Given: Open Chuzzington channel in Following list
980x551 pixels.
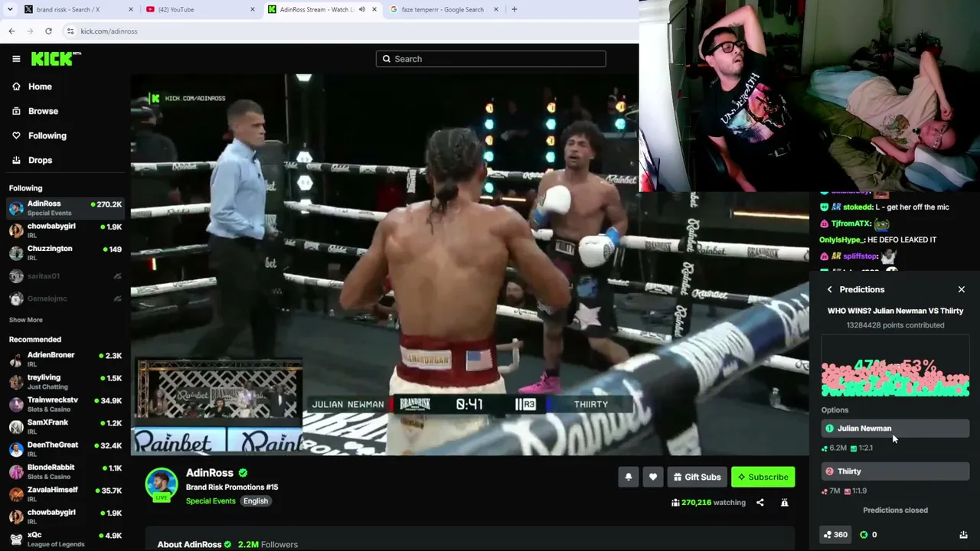Looking at the screenshot, I should [x=65, y=253].
